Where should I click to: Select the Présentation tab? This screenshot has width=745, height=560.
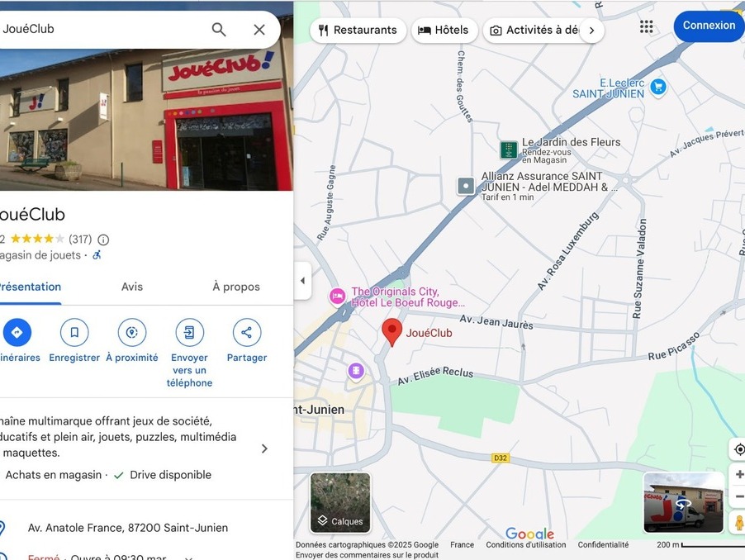[30, 287]
